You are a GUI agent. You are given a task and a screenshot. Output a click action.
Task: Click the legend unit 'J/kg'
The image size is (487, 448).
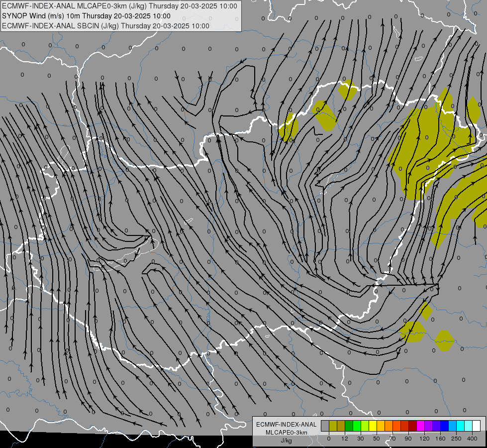click(x=286, y=441)
